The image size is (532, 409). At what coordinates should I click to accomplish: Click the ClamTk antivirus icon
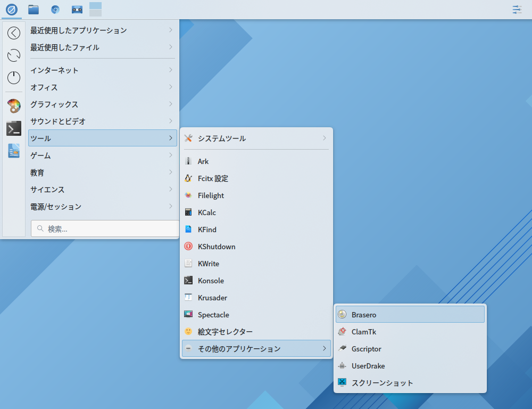(x=342, y=332)
